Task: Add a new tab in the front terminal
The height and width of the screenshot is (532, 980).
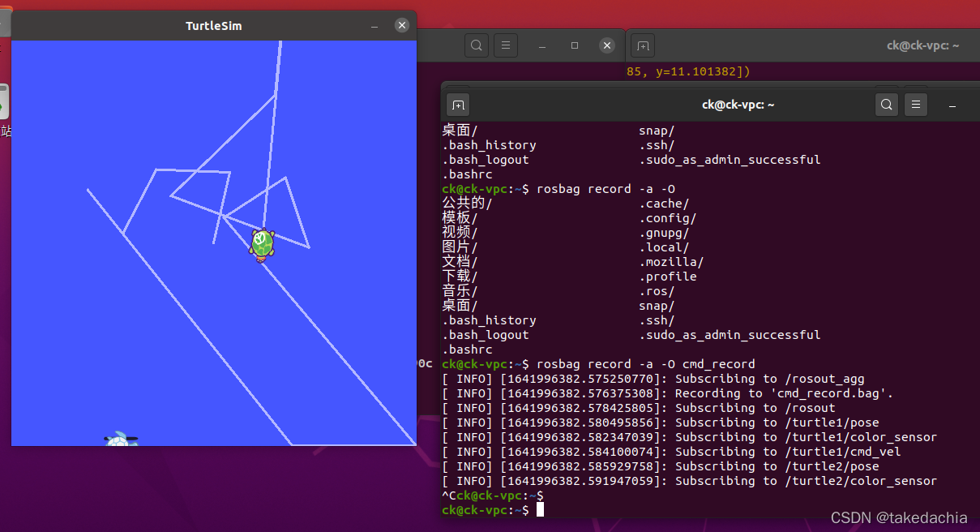Action: click(x=458, y=105)
